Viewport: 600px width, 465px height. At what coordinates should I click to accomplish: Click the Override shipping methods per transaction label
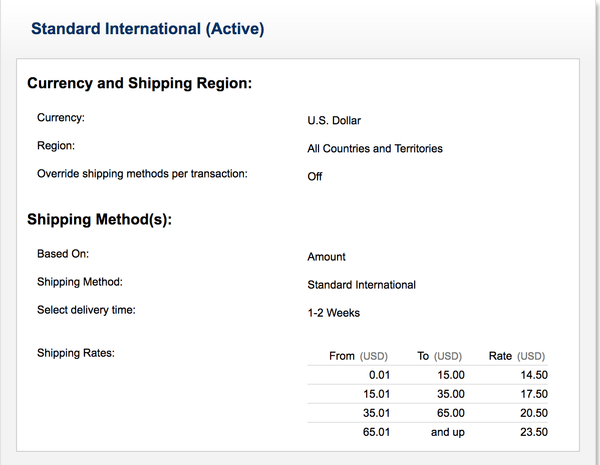click(x=142, y=174)
